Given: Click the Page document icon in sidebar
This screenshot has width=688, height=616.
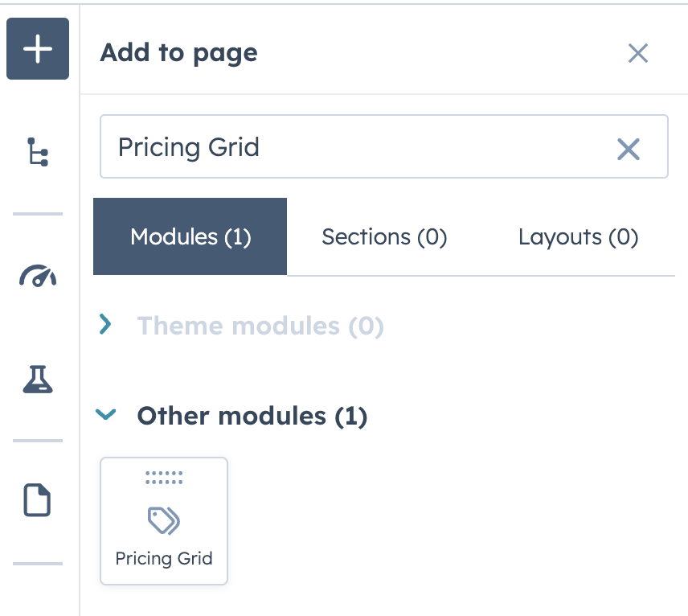Looking at the screenshot, I should point(37,500).
